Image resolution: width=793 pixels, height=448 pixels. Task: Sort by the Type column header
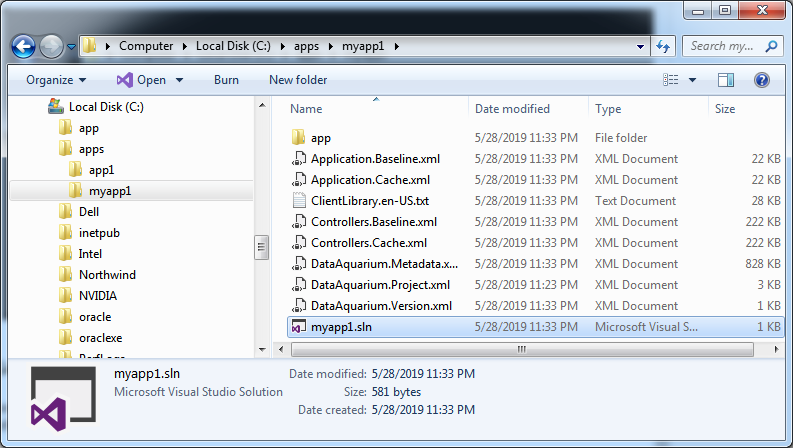pos(608,109)
